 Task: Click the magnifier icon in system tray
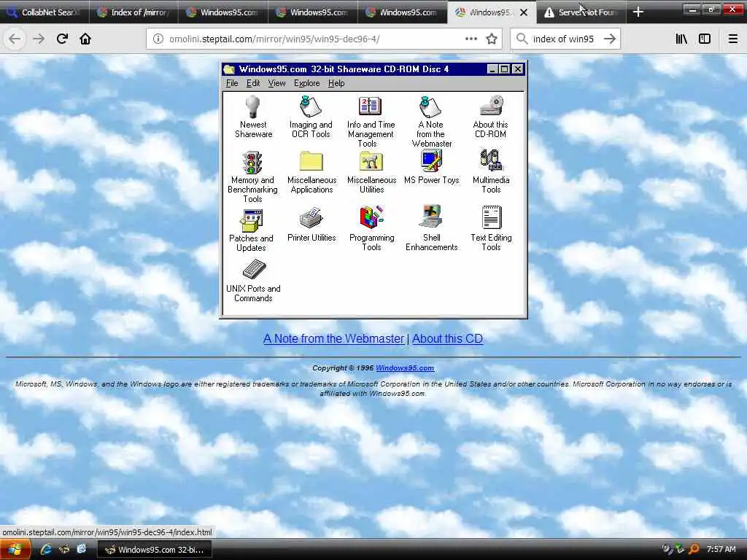pos(694,550)
